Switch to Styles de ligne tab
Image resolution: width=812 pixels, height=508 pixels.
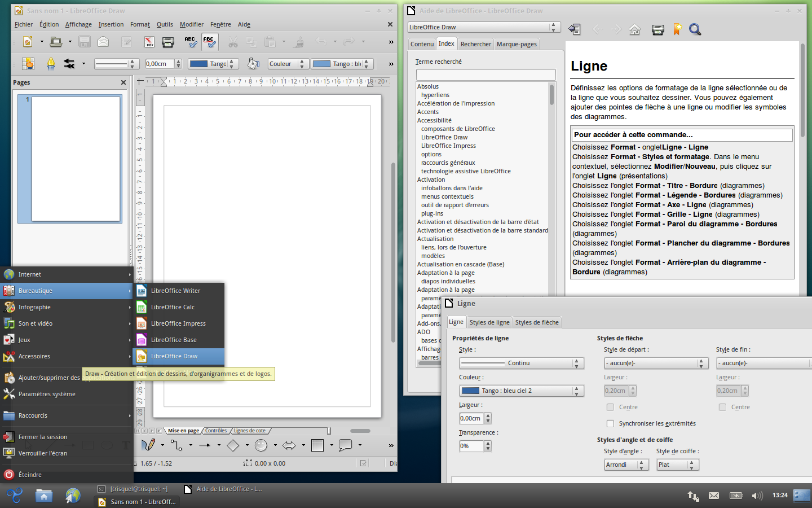coord(489,322)
